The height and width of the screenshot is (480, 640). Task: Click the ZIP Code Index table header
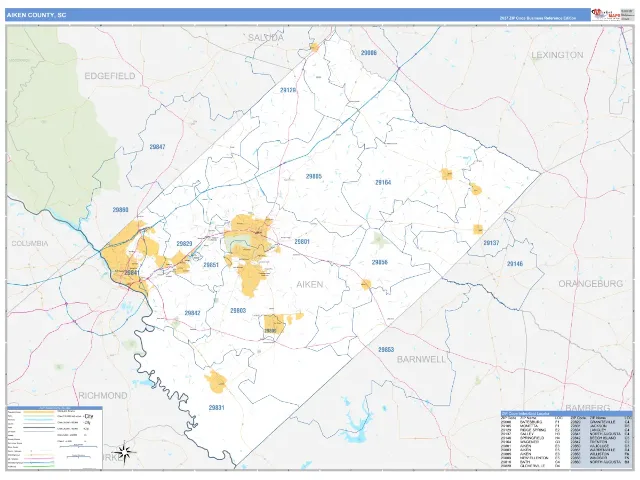pyautogui.click(x=567, y=413)
